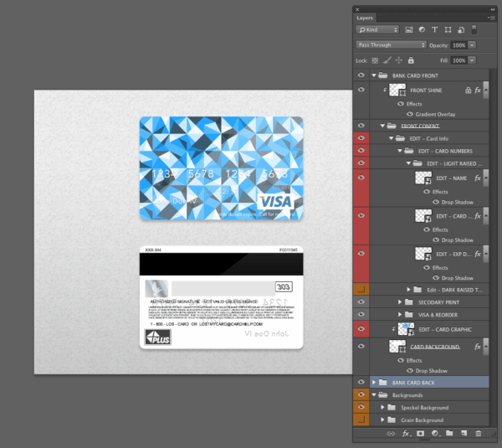The width and height of the screenshot is (502, 448).
Task: Filter layers by smart object icon
Action: (461, 30)
